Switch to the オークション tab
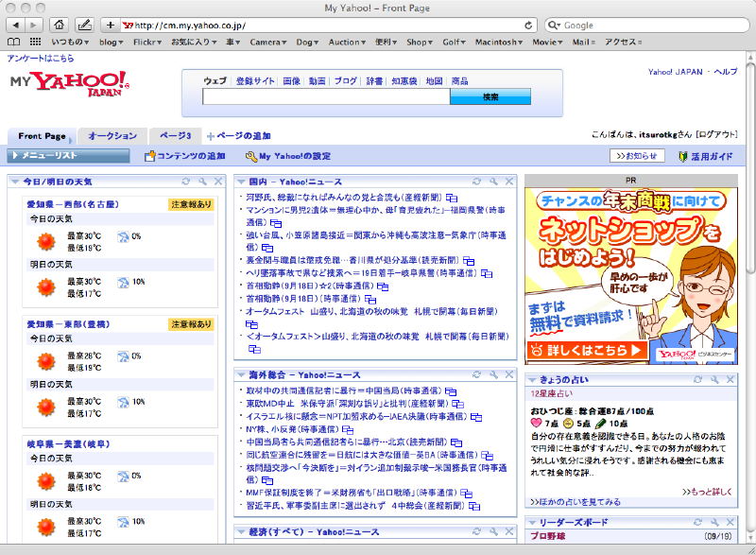756x555 pixels. (x=112, y=136)
